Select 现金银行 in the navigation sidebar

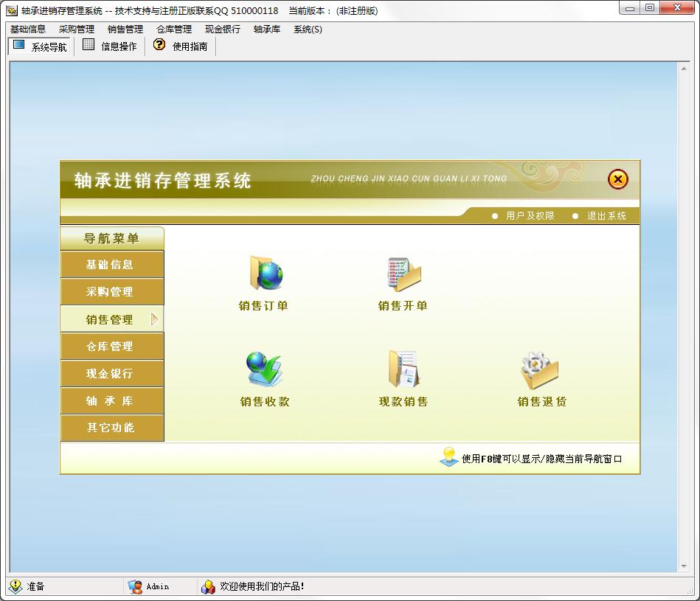click(112, 373)
